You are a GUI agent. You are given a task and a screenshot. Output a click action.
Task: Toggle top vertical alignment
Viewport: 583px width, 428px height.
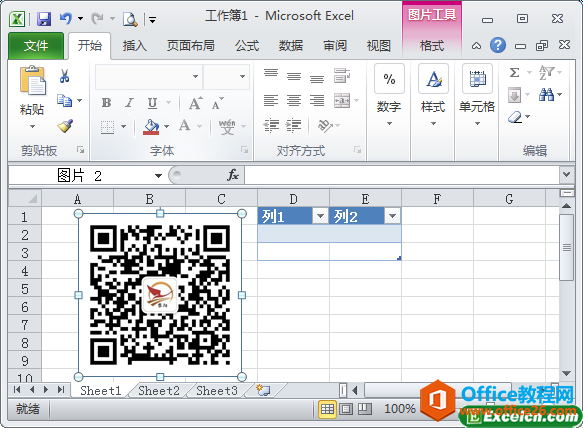[271, 73]
